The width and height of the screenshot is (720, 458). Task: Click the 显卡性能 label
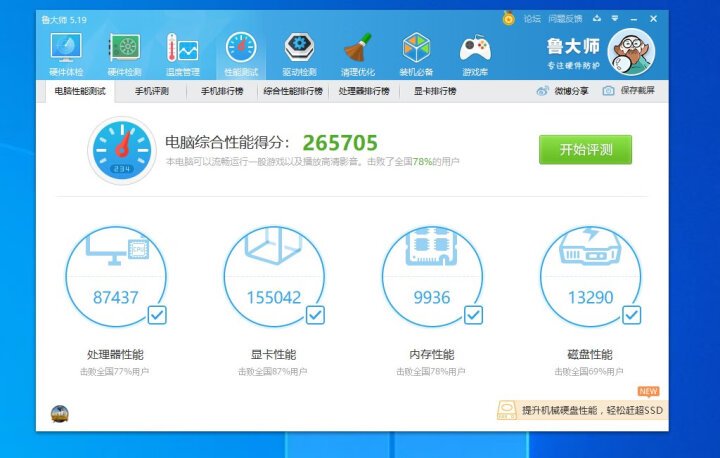pyautogui.click(x=273, y=355)
